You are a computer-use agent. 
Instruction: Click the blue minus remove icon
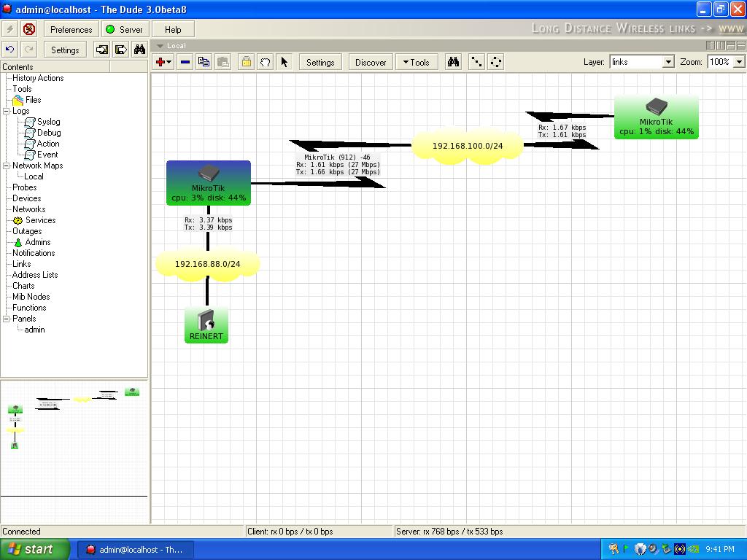[x=185, y=62]
